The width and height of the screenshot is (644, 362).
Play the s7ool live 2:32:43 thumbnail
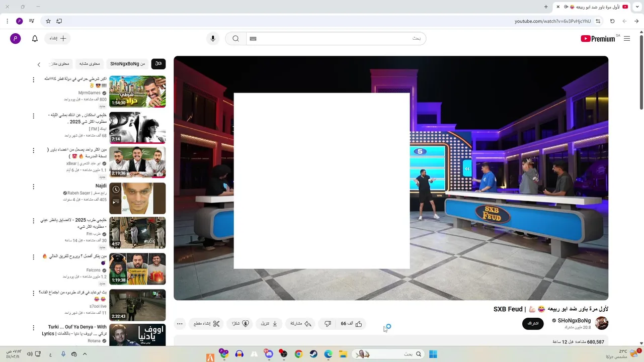point(137,305)
